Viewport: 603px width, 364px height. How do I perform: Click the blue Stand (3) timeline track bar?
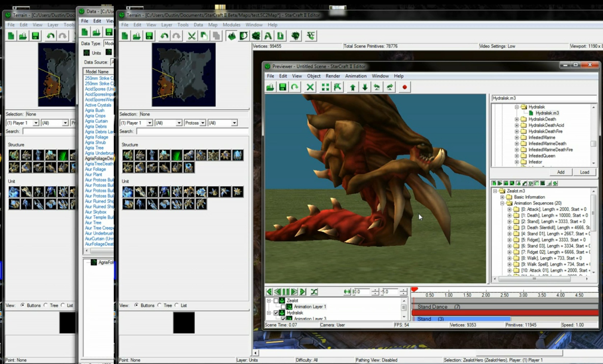462,319
